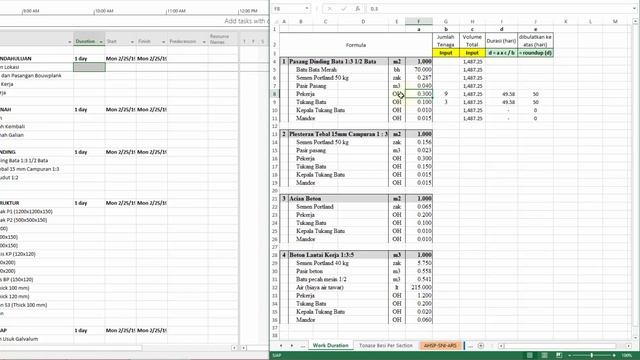Zoom out minus icon in Excel status bar
This screenshot has width=640, height=360.
[570, 356]
